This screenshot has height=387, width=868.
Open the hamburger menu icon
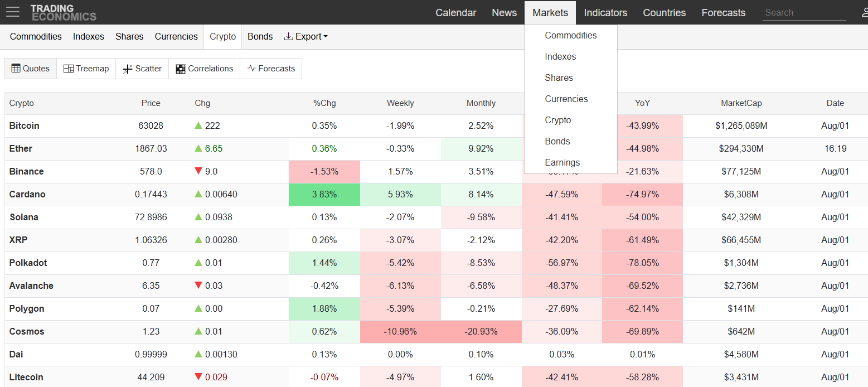[13, 12]
